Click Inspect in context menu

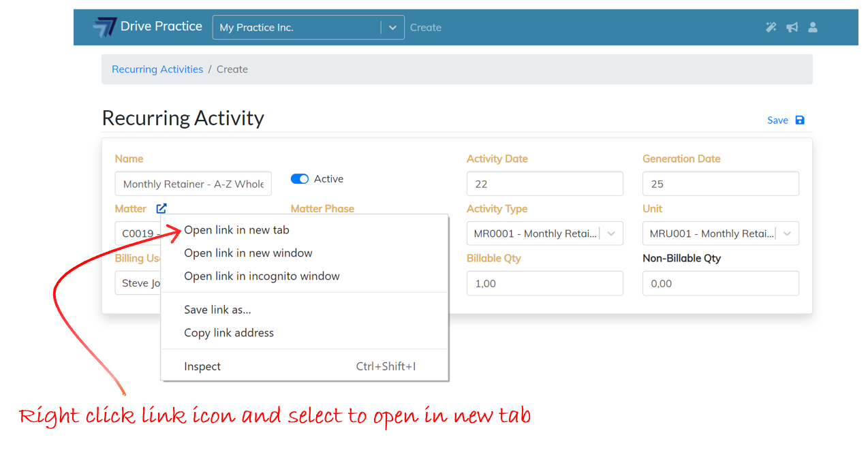click(202, 366)
